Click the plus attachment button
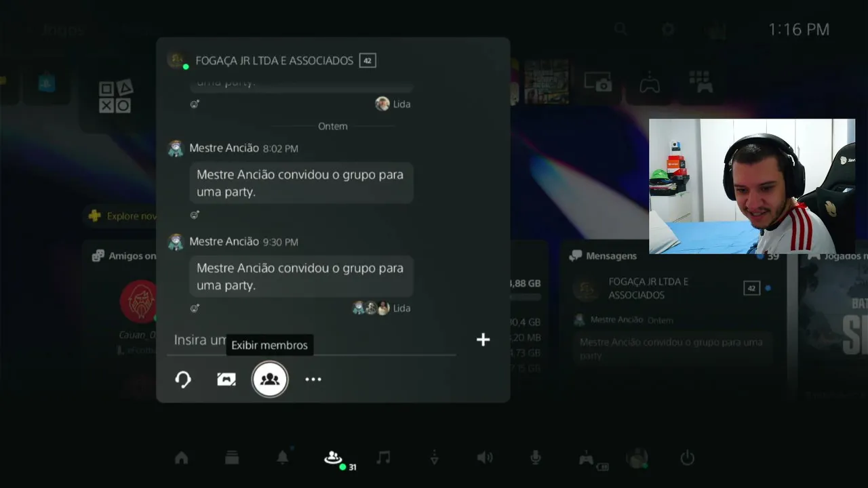 coord(483,340)
